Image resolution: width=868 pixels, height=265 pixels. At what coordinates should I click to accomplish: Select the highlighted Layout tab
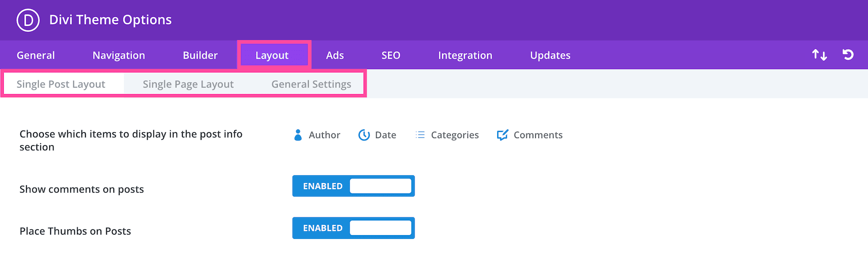tap(272, 56)
